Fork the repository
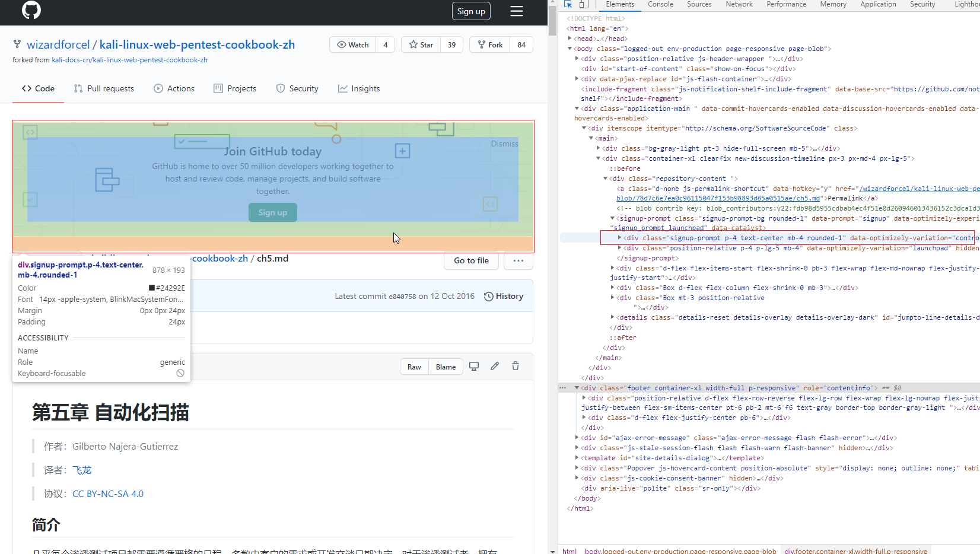 (x=490, y=45)
